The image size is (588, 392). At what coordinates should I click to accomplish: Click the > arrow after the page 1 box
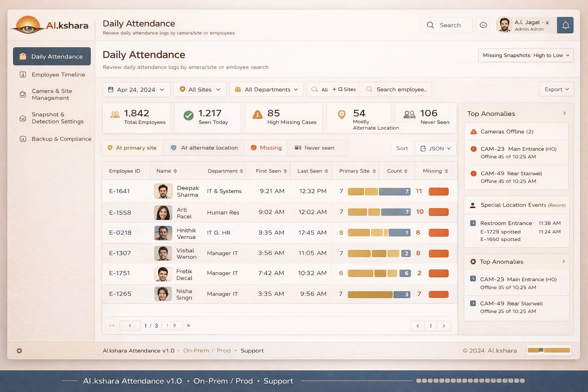(444, 326)
